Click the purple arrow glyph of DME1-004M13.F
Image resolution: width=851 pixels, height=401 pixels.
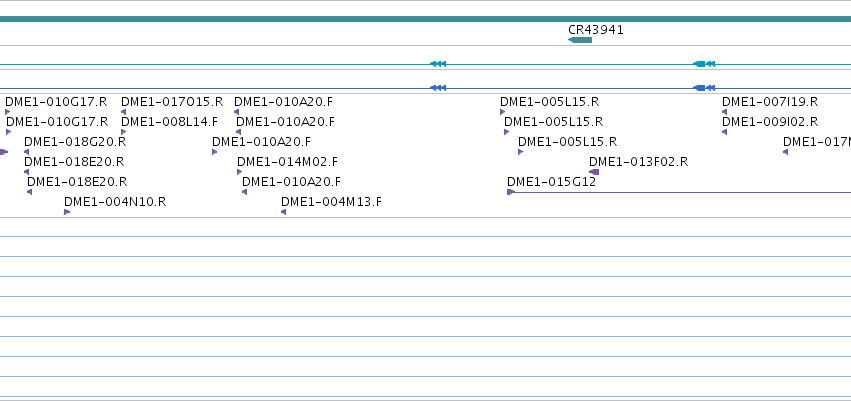[283, 212]
